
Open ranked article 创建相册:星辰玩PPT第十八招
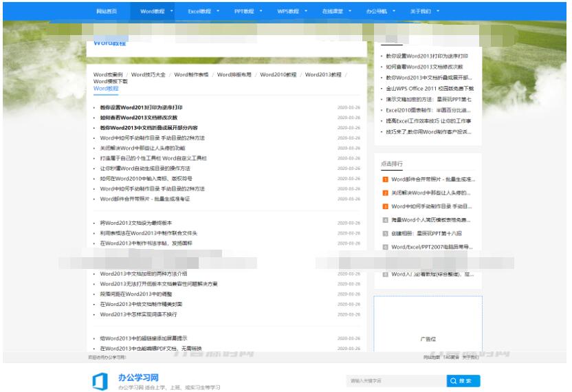[x=426, y=234]
